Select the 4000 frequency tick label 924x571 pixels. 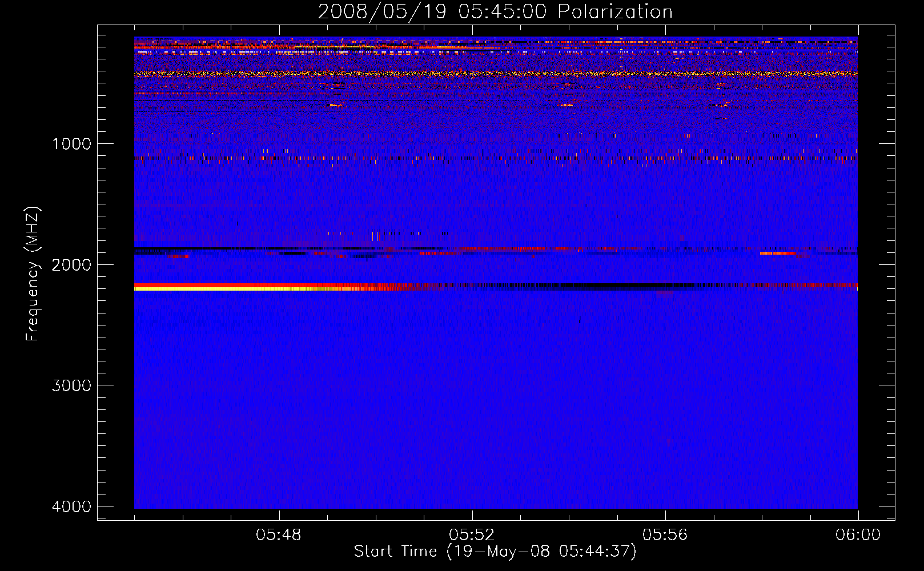[x=71, y=506]
